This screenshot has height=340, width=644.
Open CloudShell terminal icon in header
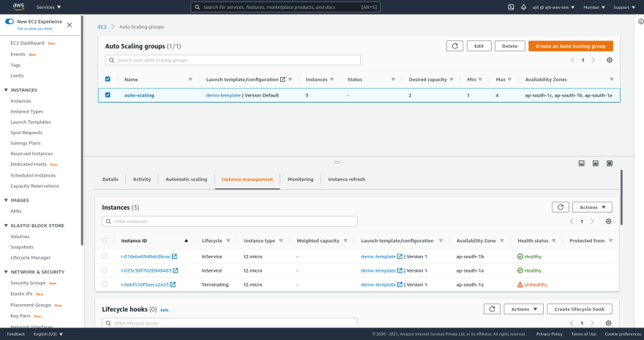pyautogui.click(x=511, y=7)
